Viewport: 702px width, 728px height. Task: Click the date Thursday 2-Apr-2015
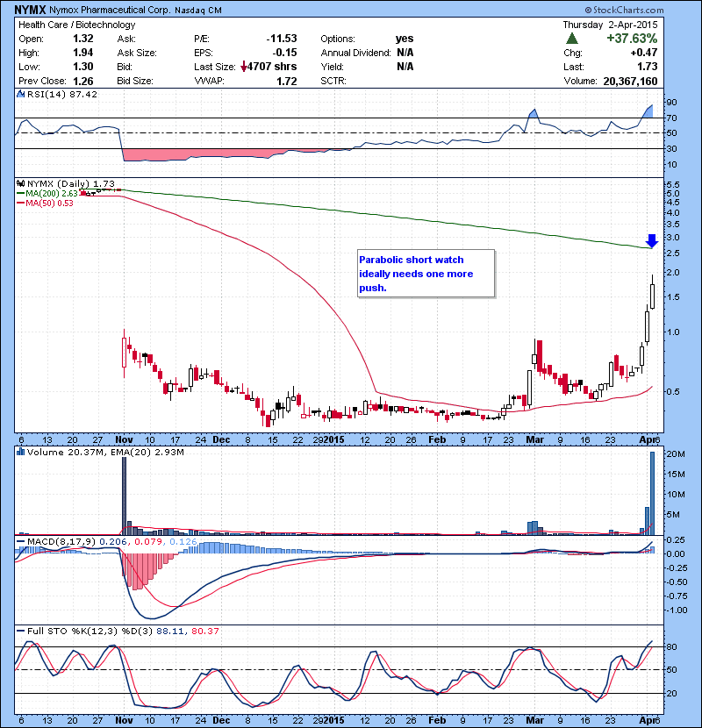click(610, 25)
